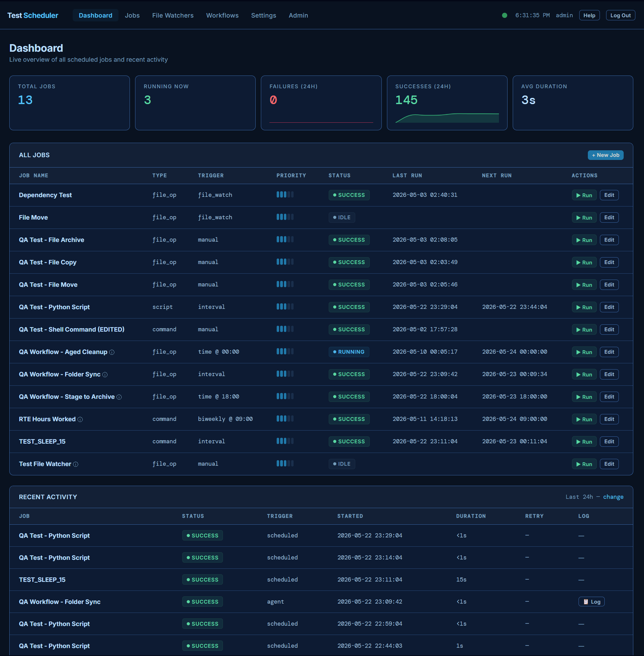Run QA Workflow - Aged Cleanup job
The image size is (644, 656).
584,352
